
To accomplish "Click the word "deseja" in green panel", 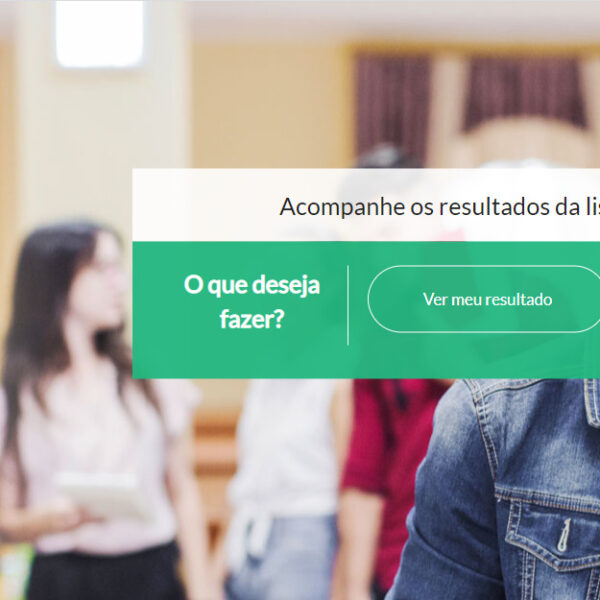I will point(285,285).
